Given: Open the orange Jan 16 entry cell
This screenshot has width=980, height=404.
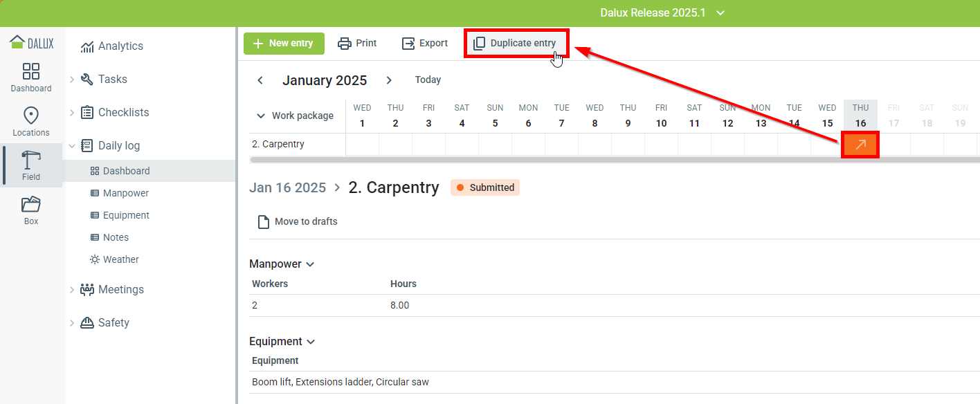Looking at the screenshot, I should (860, 145).
